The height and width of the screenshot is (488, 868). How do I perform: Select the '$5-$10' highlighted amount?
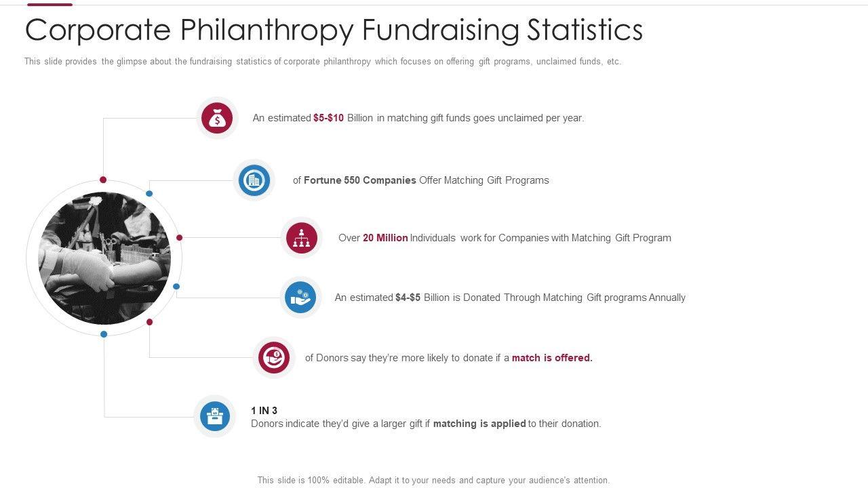(x=328, y=118)
